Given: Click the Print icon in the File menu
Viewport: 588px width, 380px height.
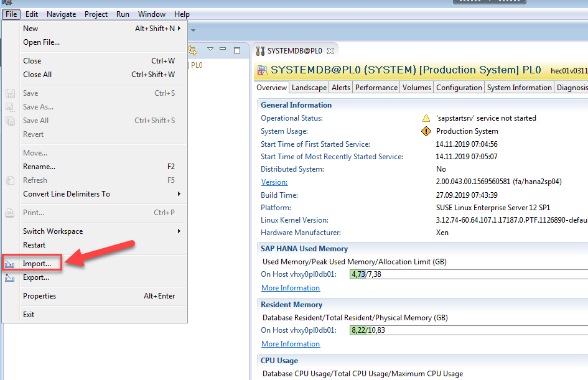Looking at the screenshot, I should (x=9, y=213).
